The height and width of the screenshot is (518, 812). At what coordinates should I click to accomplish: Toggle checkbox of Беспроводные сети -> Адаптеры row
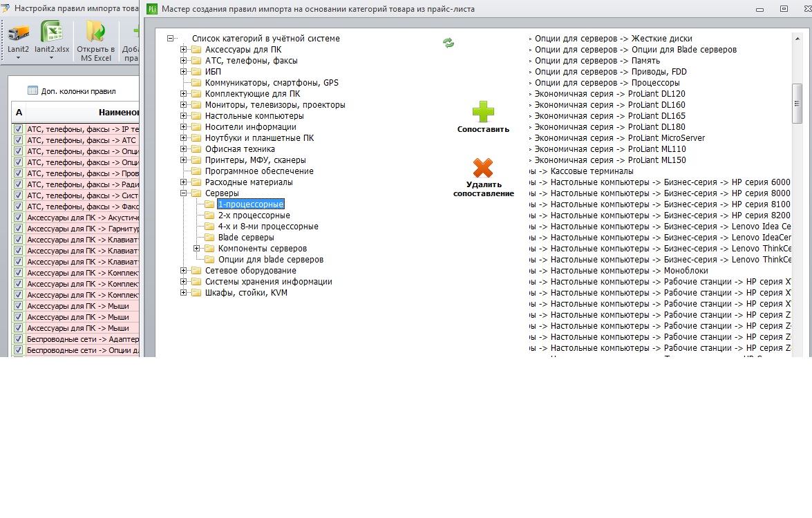tap(19, 339)
